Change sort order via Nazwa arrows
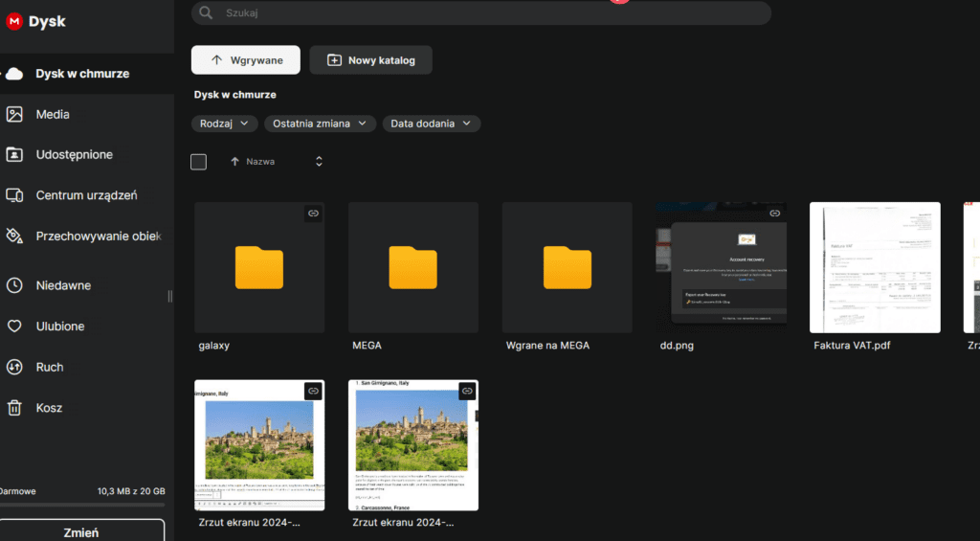This screenshot has height=541, width=980. pyautogui.click(x=319, y=162)
